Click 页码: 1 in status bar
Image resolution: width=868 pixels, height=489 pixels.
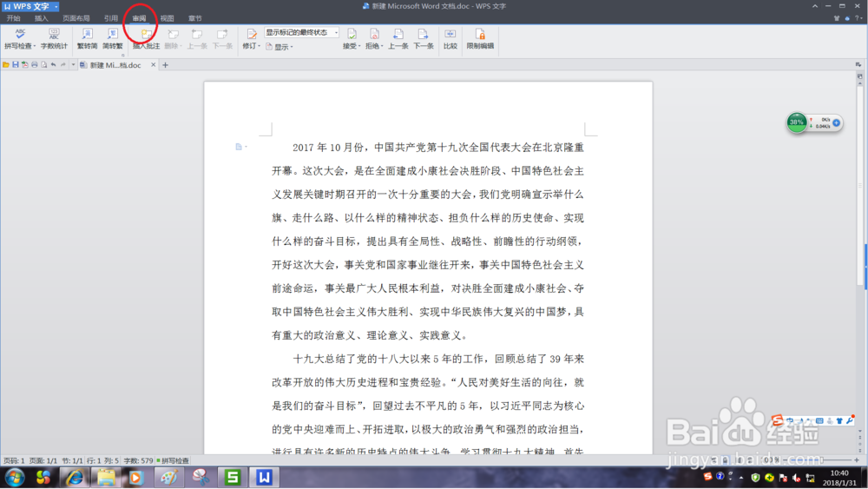tap(14, 460)
